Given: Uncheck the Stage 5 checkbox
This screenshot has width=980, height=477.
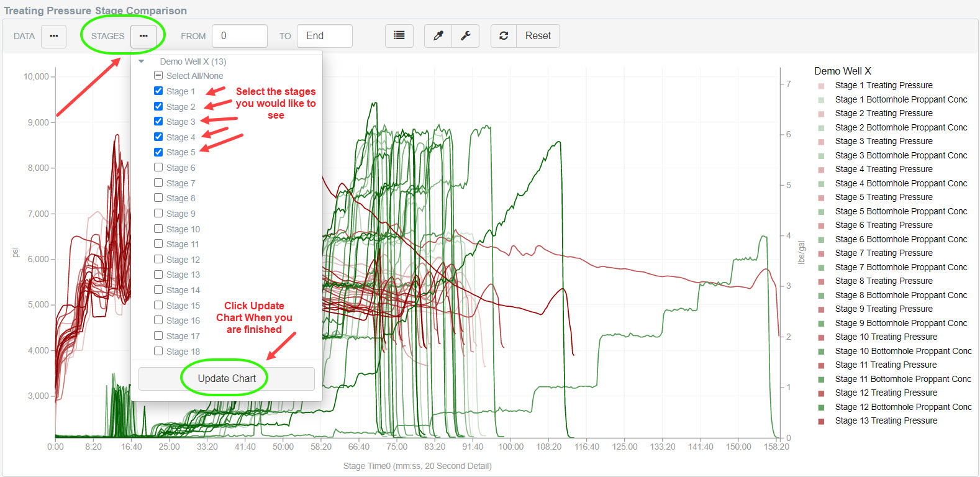Looking at the screenshot, I should click(158, 152).
